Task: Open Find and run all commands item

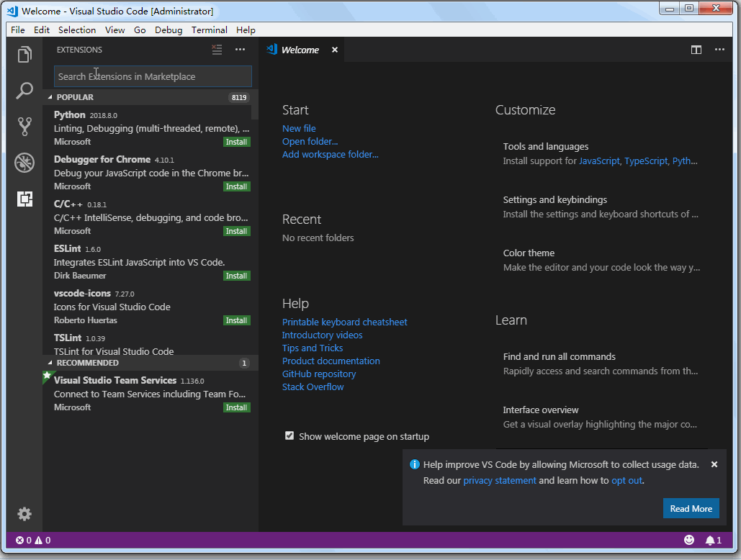Action: tap(601, 363)
